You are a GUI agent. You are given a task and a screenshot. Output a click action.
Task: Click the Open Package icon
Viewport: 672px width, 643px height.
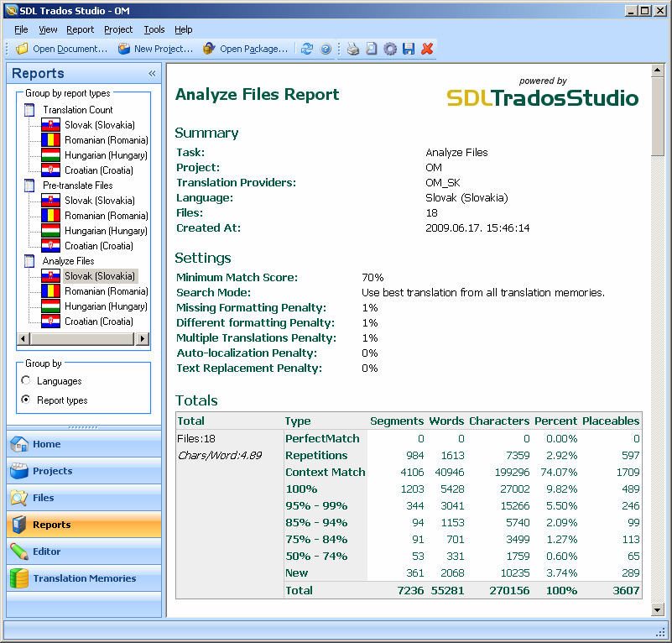pos(209,49)
